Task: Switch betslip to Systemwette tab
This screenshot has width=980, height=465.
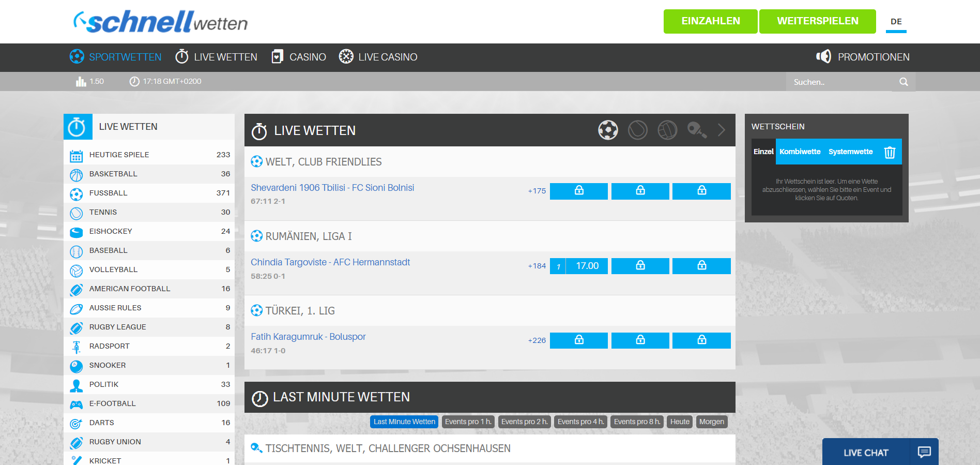Action: (851, 152)
